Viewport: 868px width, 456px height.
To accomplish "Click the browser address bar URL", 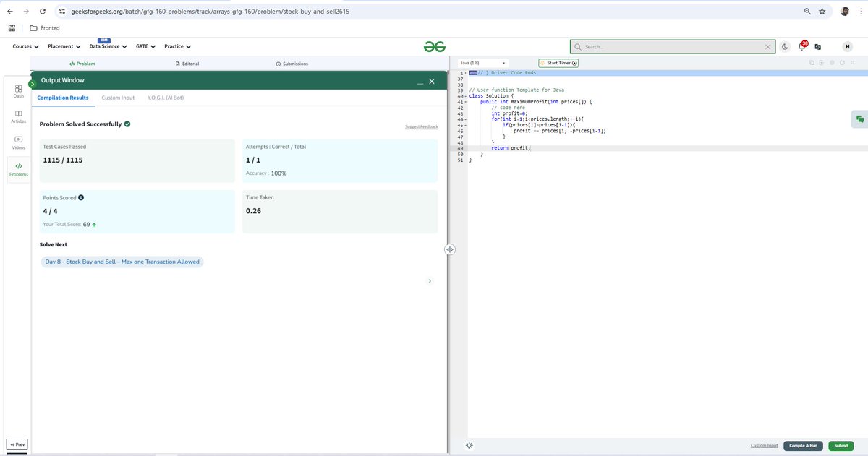I will (210, 12).
